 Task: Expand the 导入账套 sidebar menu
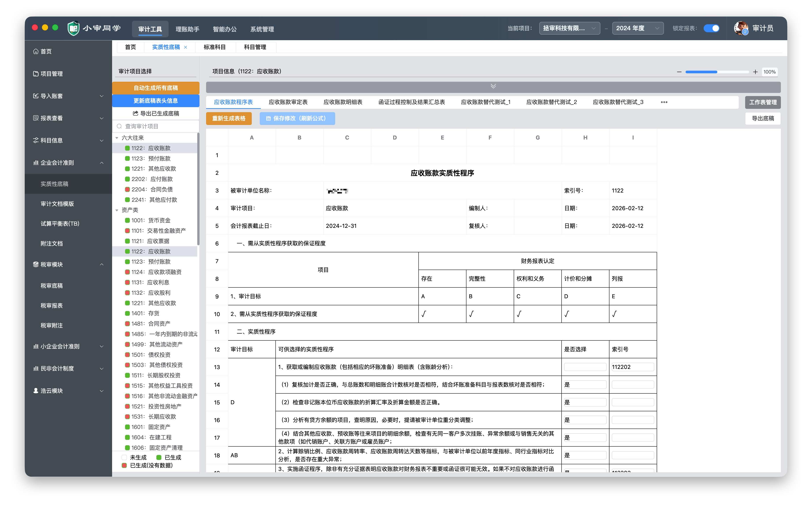101,96
